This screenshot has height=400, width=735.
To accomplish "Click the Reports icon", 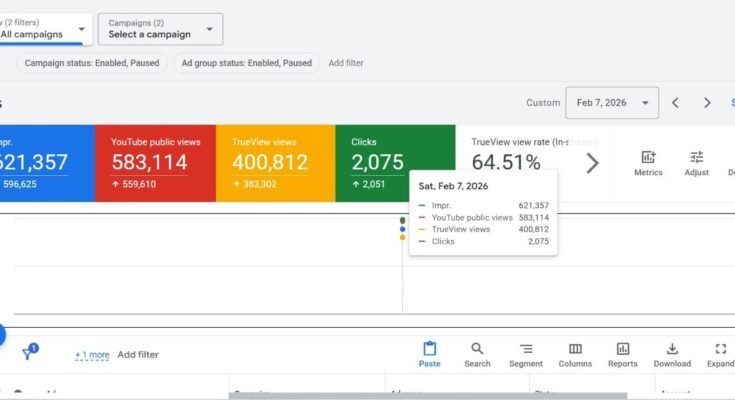I will [623, 349].
